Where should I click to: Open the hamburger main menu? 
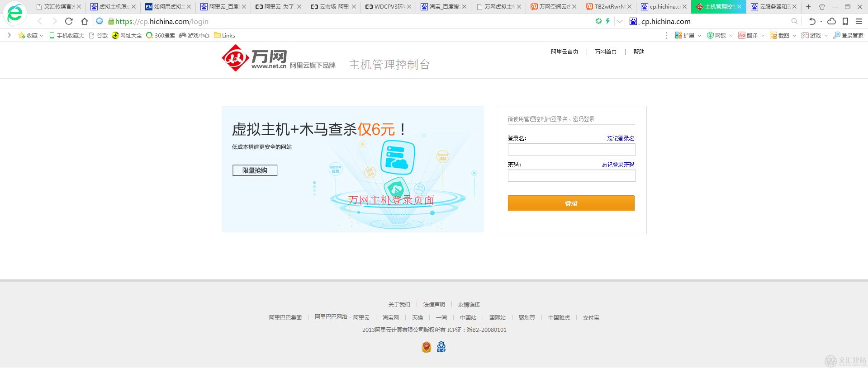tap(859, 21)
